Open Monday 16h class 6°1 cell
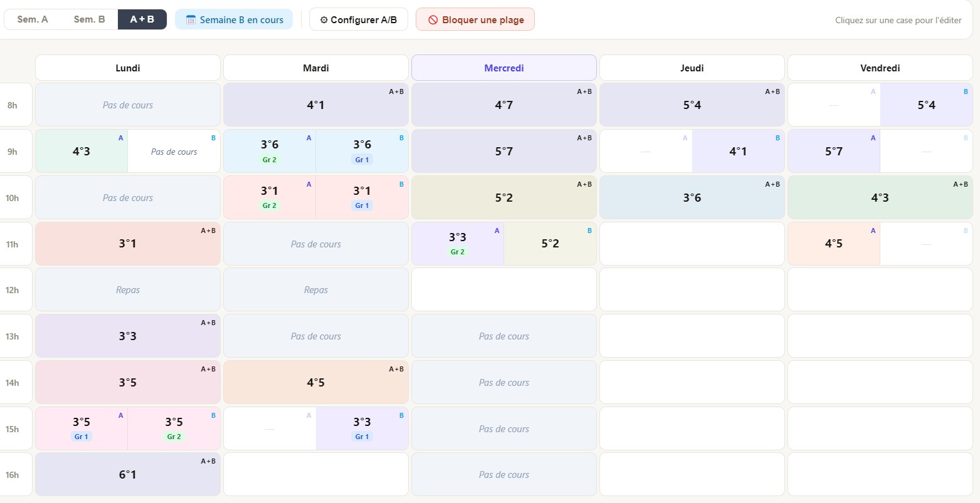Screen dimensions: 980x503 (128, 474)
